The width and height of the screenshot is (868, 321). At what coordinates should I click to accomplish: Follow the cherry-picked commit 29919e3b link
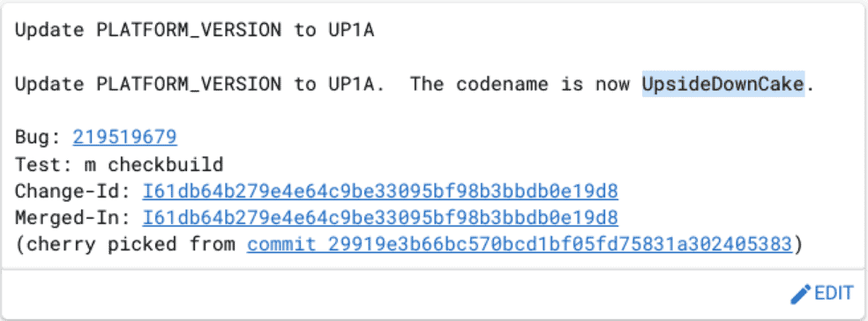click(x=520, y=244)
